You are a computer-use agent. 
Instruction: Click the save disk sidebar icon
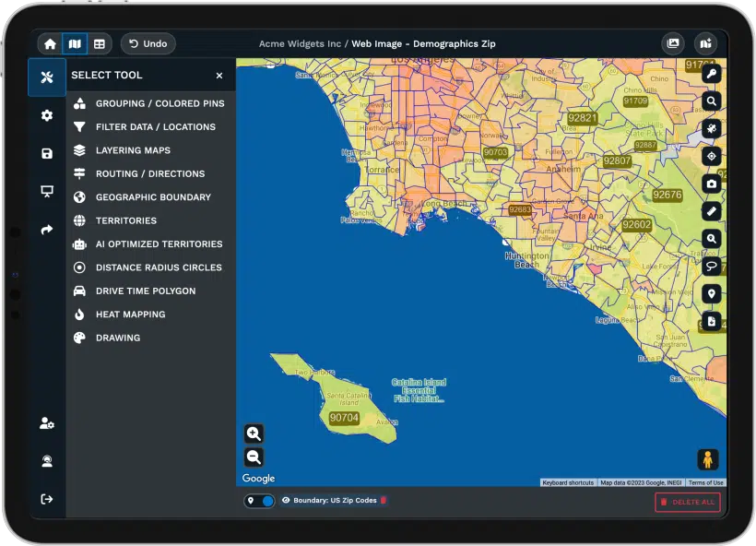click(x=47, y=154)
